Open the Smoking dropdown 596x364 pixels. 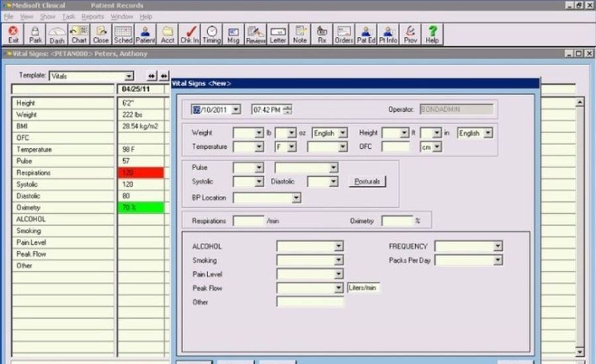click(x=338, y=260)
